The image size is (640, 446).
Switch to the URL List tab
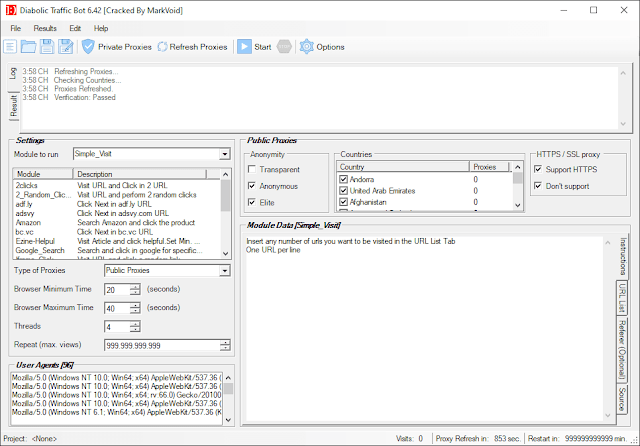click(622, 297)
